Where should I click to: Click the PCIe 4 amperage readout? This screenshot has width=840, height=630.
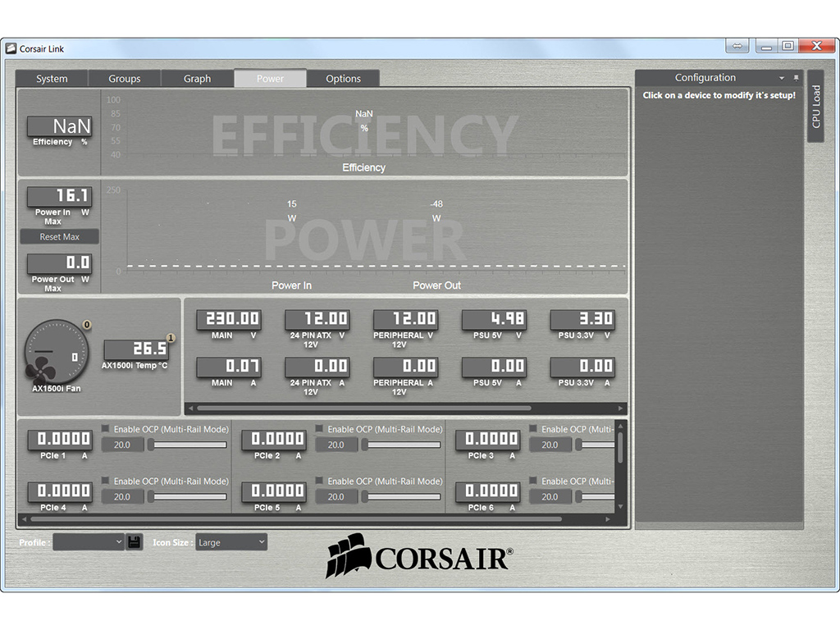click(x=60, y=491)
